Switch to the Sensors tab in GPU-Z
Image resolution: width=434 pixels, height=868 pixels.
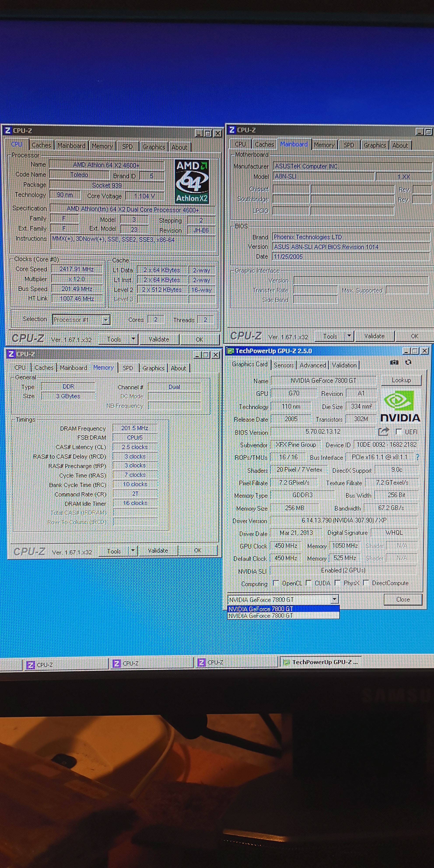coord(283,365)
